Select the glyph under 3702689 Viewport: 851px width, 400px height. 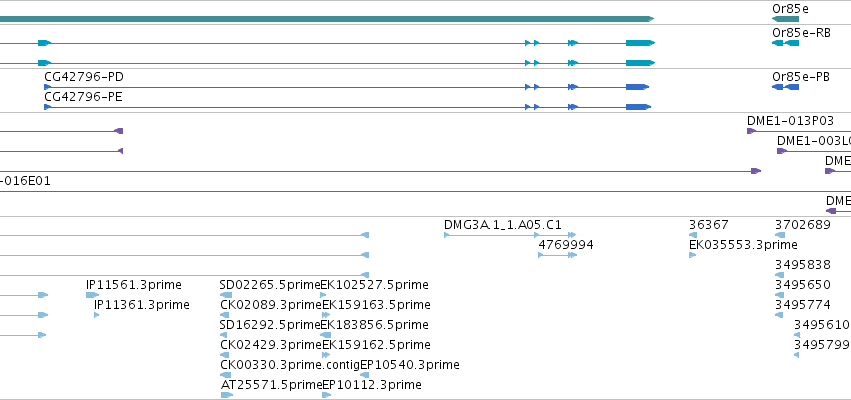tap(780, 234)
